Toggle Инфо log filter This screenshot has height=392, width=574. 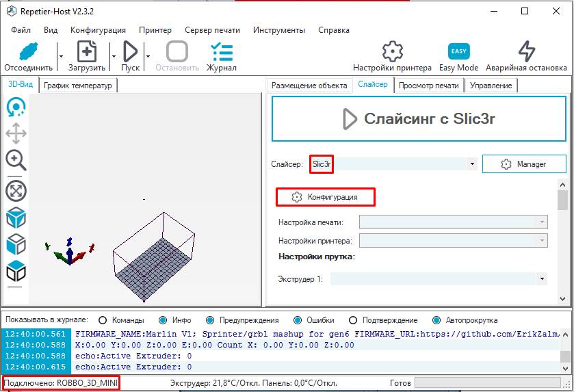click(x=163, y=320)
